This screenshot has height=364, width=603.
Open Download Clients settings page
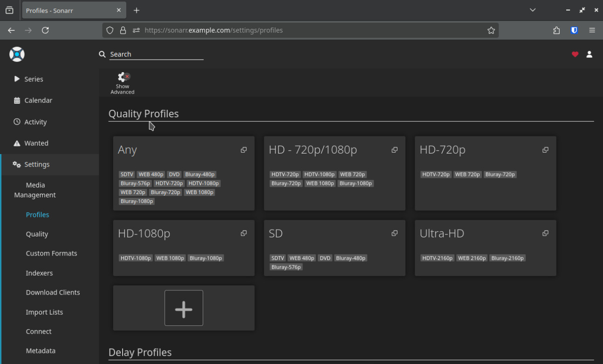point(53,292)
